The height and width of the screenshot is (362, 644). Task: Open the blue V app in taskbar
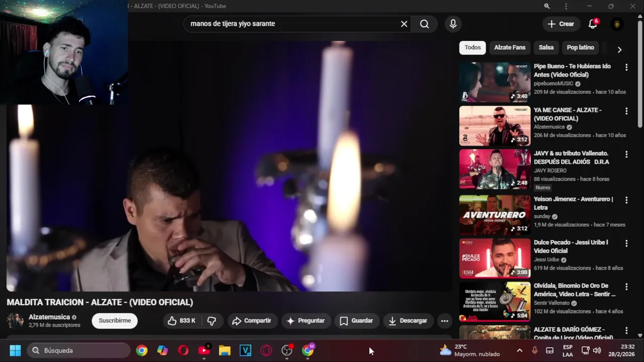pos(246,350)
